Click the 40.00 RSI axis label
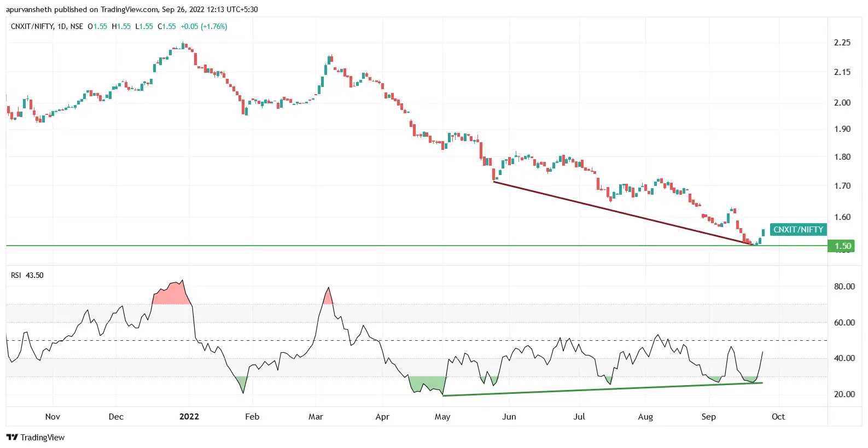 (x=844, y=358)
